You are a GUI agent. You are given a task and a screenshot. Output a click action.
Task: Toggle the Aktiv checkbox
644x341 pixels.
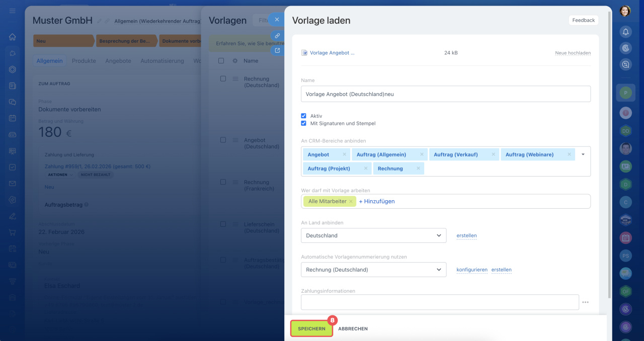303,116
